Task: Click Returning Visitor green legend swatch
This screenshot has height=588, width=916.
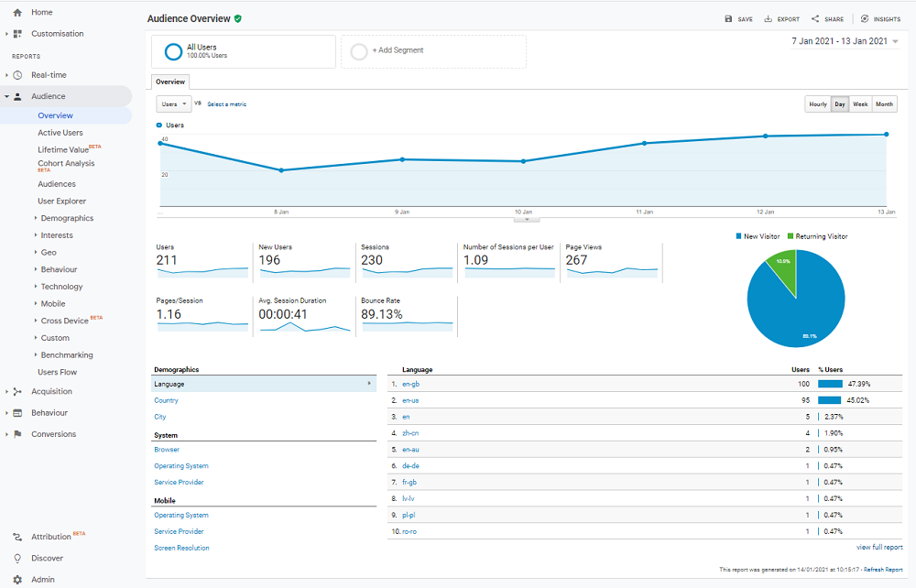Action: tap(791, 236)
